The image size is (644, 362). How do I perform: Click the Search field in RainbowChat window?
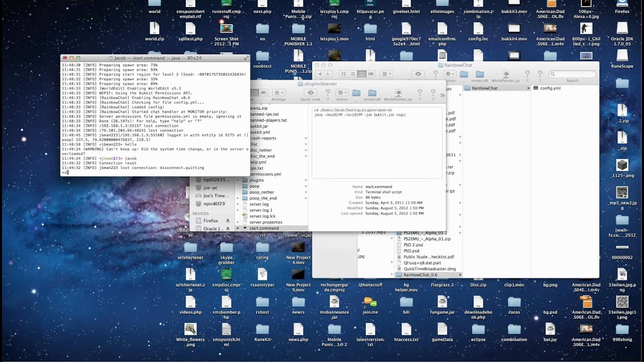pyautogui.click(x=572, y=74)
